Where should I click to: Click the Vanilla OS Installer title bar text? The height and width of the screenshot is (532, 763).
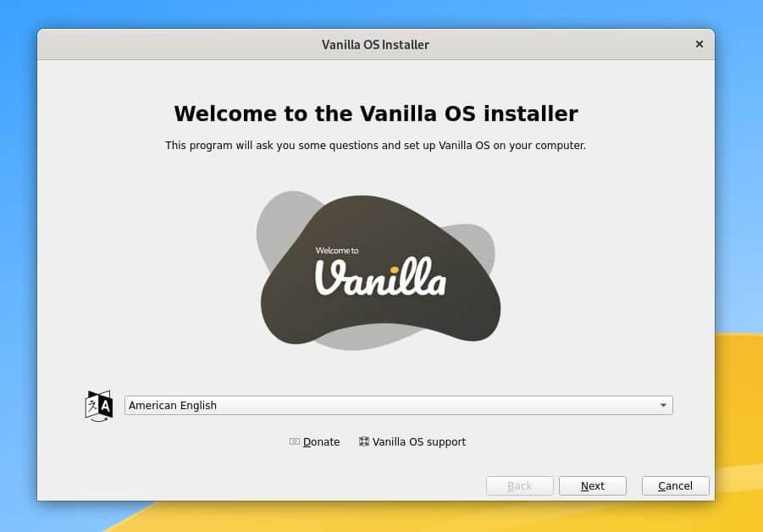(375, 45)
